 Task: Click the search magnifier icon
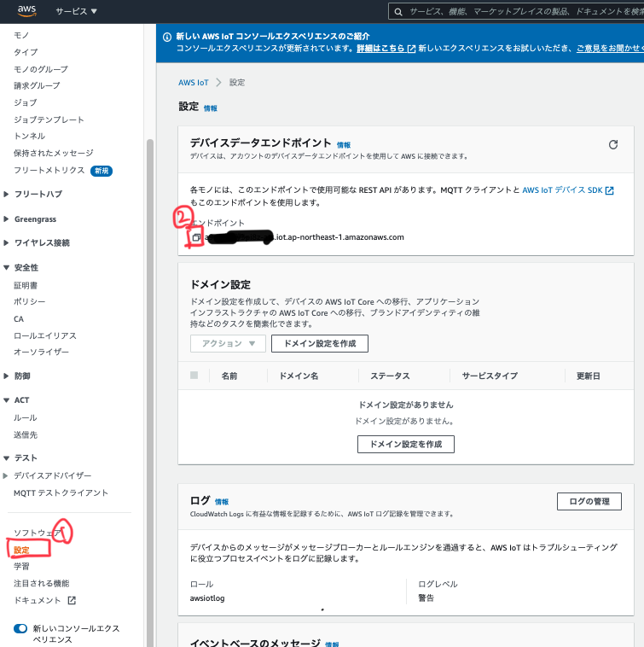click(x=397, y=12)
